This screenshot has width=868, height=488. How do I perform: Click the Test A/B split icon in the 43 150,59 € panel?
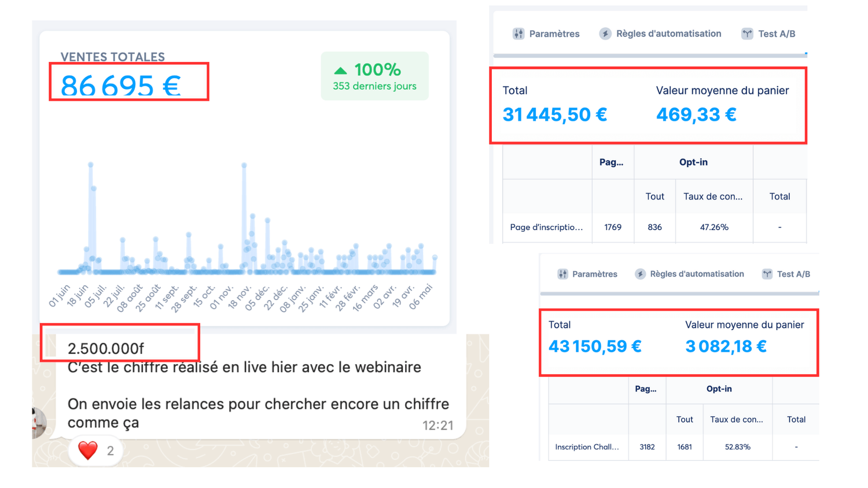[x=767, y=274]
